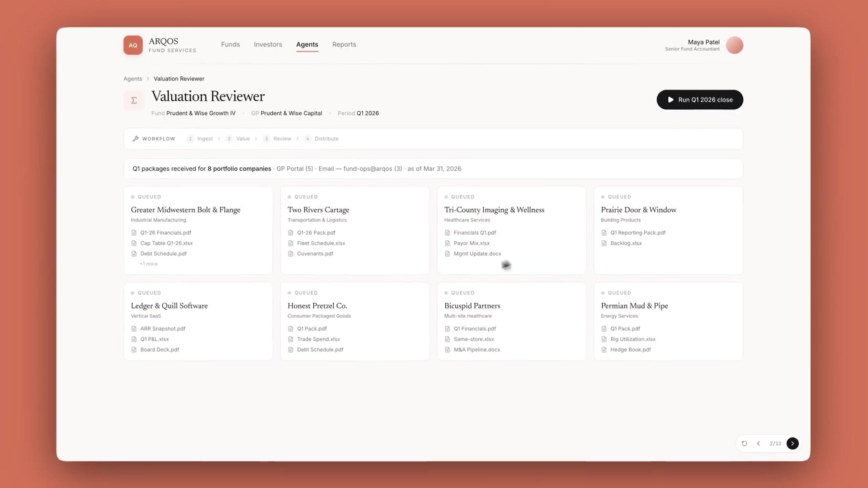
Task: Click 'fund-ops@arqos (3)' email source
Action: (373, 169)
